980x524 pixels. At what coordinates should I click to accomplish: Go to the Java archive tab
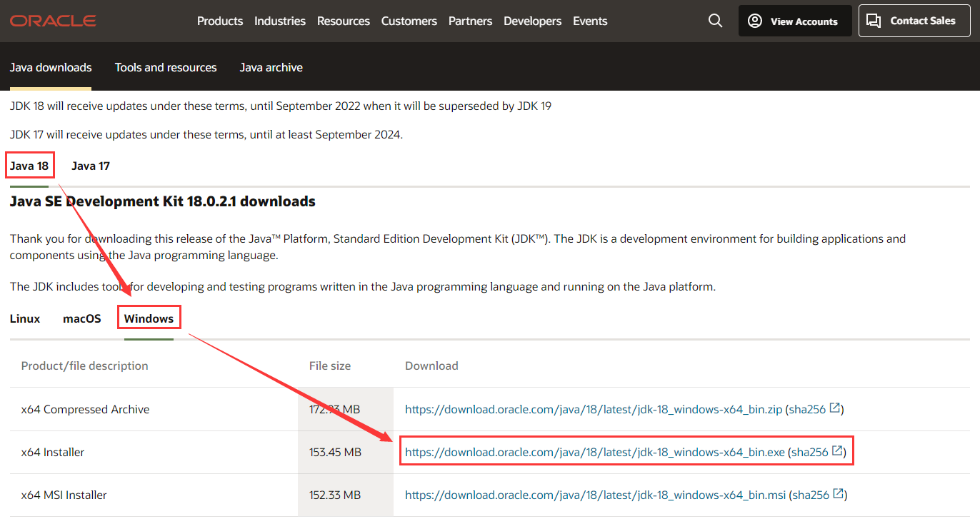tap(271, 67)
